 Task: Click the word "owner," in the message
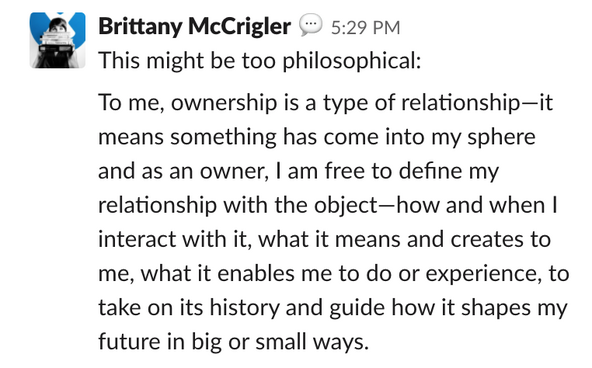234,172
